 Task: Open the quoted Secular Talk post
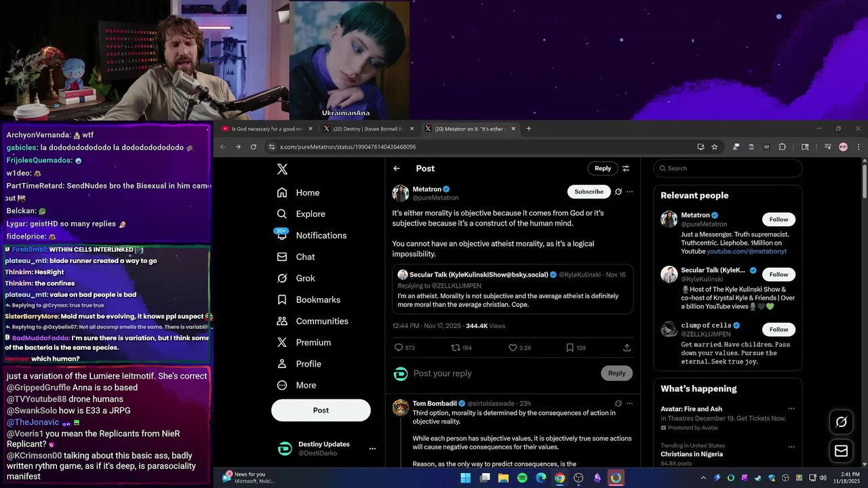(x=513, y=289)
